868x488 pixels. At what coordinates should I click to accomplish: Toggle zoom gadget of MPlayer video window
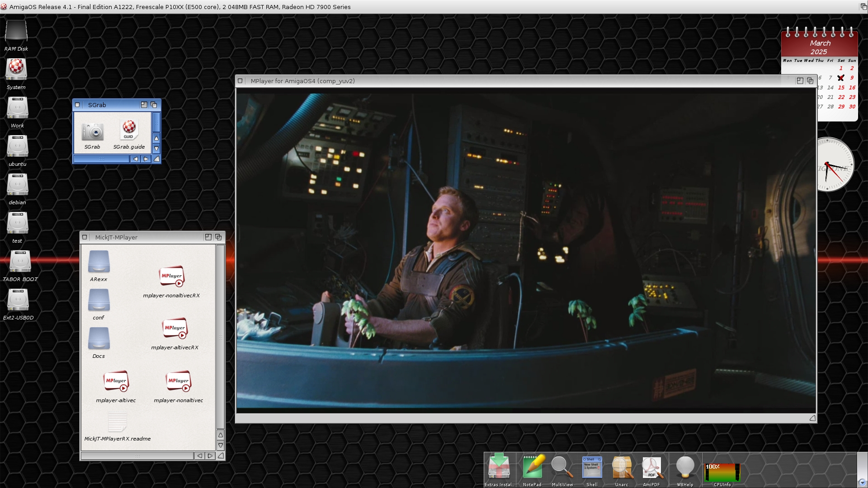coord(800,81)
